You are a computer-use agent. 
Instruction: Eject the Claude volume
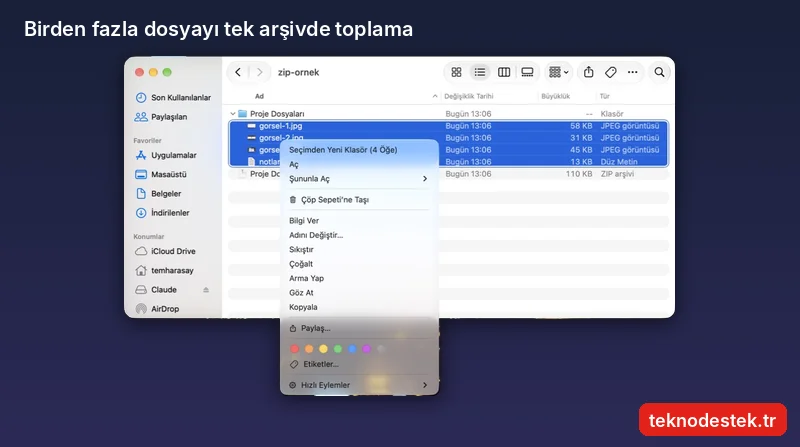point(206,290)
